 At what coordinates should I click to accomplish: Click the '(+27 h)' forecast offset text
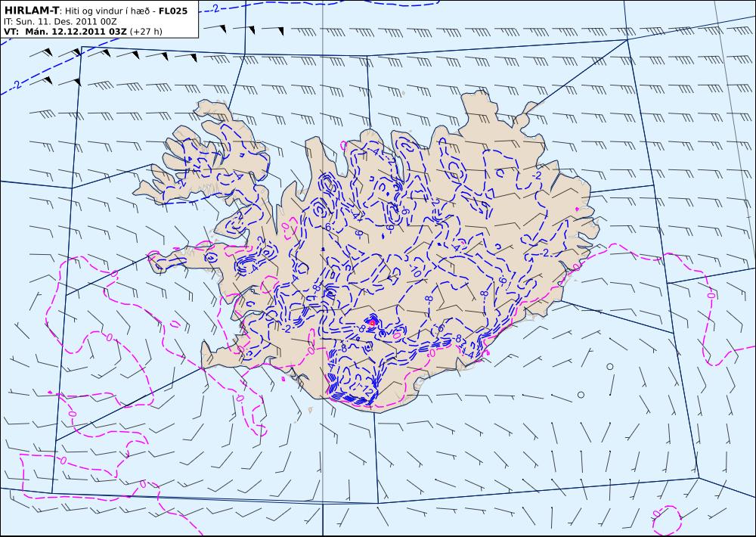(146, 32)
